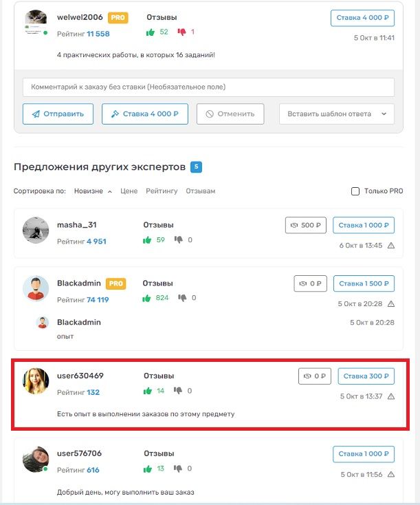420x505 pixels.
Task: Click the 0 ₽ money badge for user630469
Action: [316, 376]
